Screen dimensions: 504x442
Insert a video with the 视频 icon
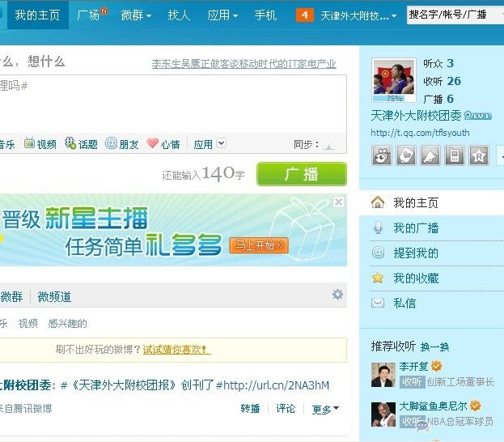pos(40,144)
